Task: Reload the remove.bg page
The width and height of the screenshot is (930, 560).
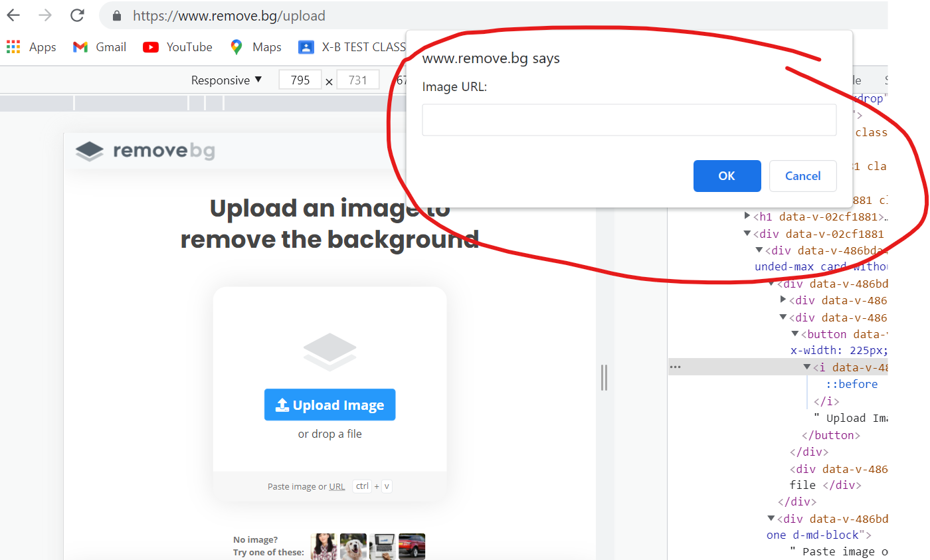Action: click(x=77, y=15)
